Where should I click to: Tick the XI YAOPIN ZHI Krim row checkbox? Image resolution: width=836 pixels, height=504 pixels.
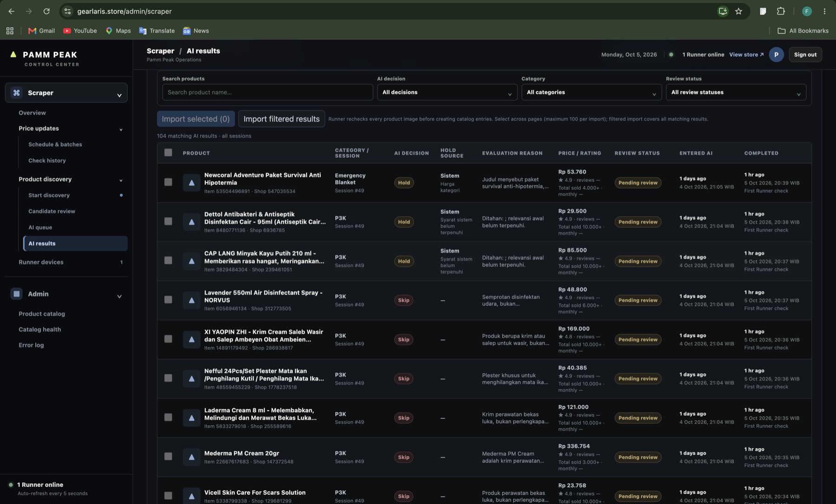[x=168, y=339]
